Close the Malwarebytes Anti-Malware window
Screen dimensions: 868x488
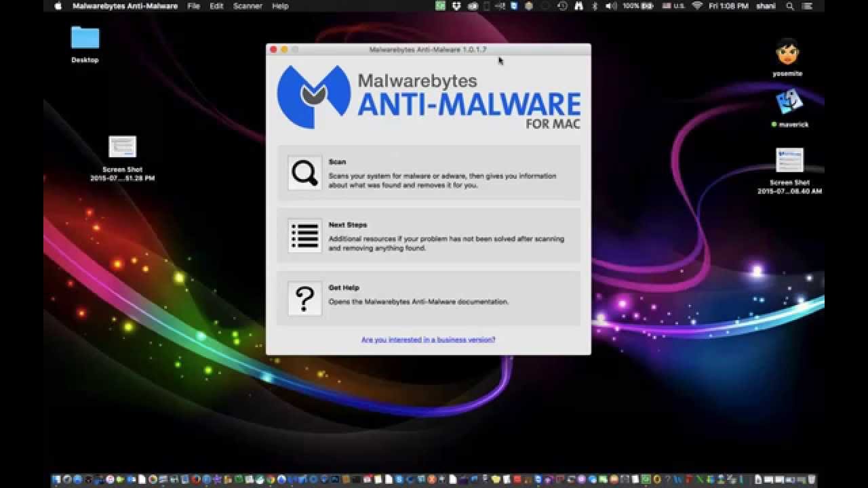tap(273, 49)
